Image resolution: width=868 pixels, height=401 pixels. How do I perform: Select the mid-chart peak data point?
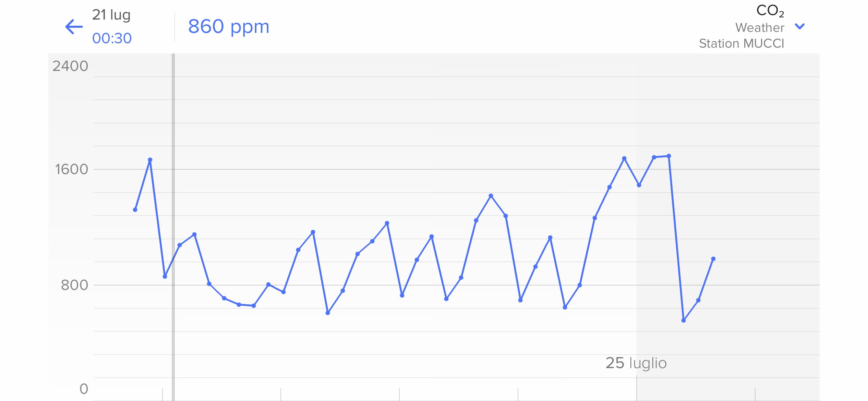click(491, 196)
